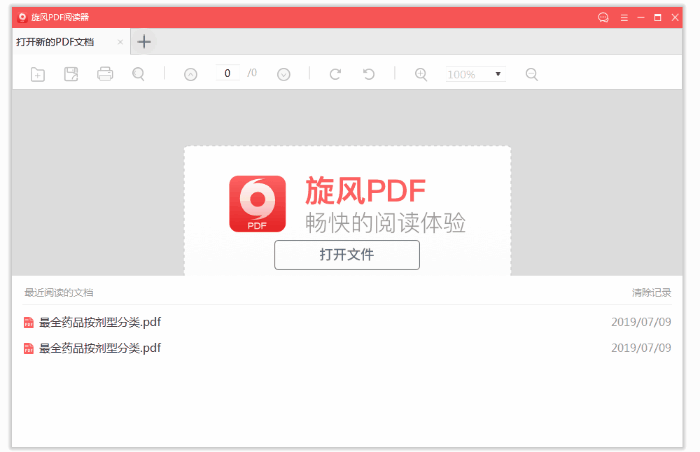Click the PDF icon of second recent file

click(x=29, y=348)
